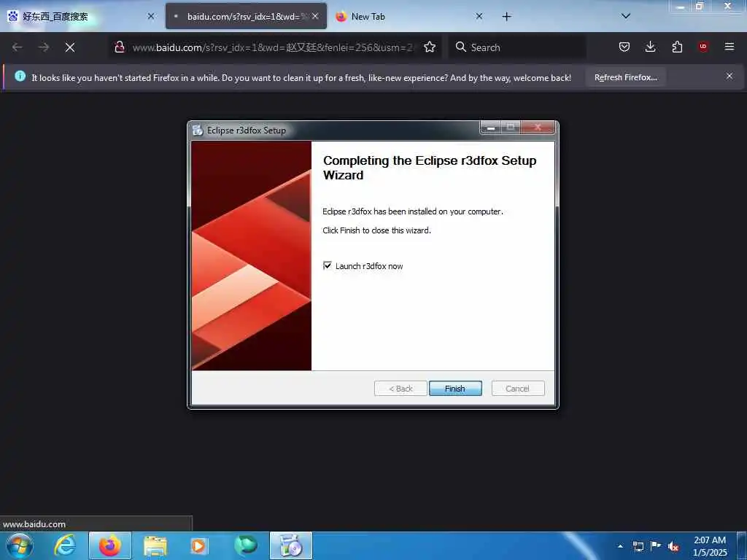Click the network tray icon

tap(638, 546)
